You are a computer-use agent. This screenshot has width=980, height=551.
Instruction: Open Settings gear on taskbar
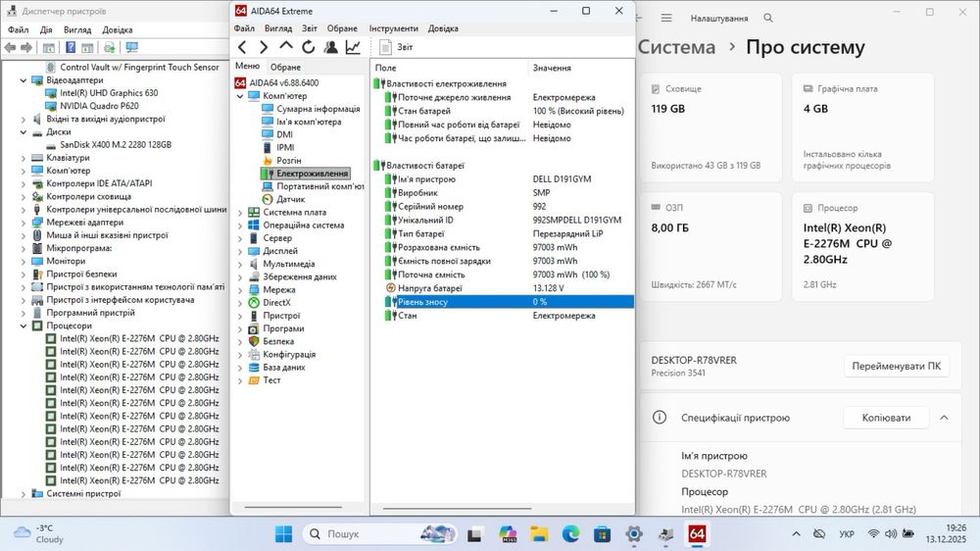click(634, 534)
